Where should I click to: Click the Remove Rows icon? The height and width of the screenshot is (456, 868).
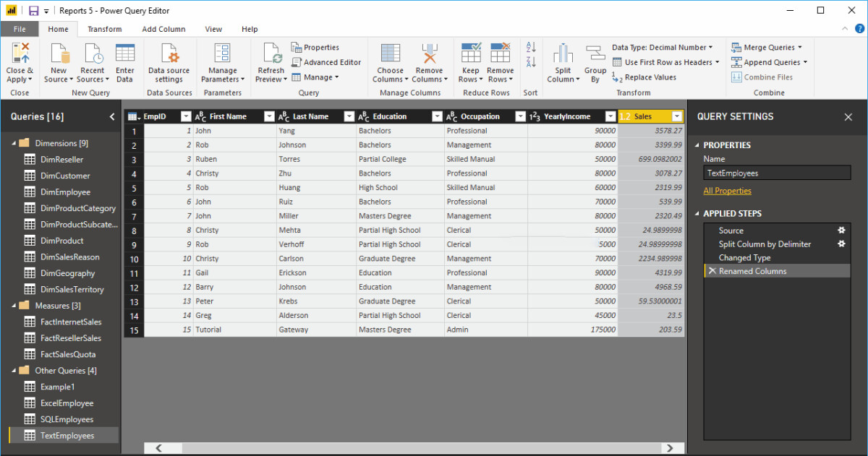pyautogui.click(x=501, y=53)
